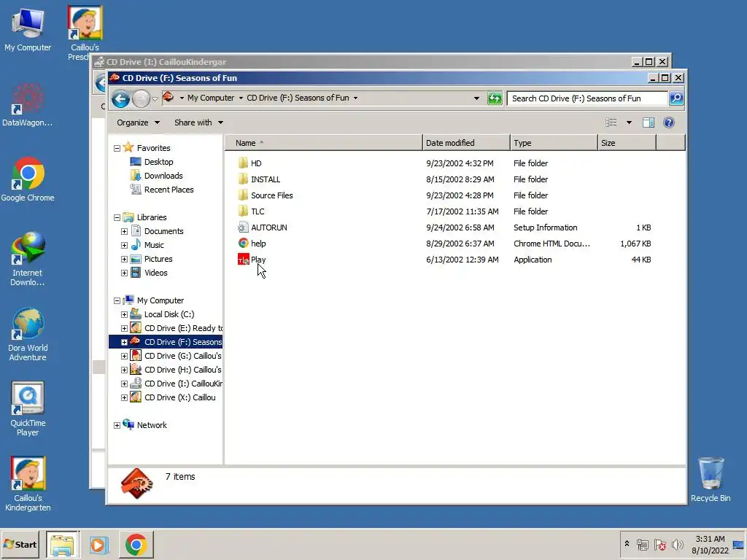Select the Source Files folder icon

(x=243, y=195)
